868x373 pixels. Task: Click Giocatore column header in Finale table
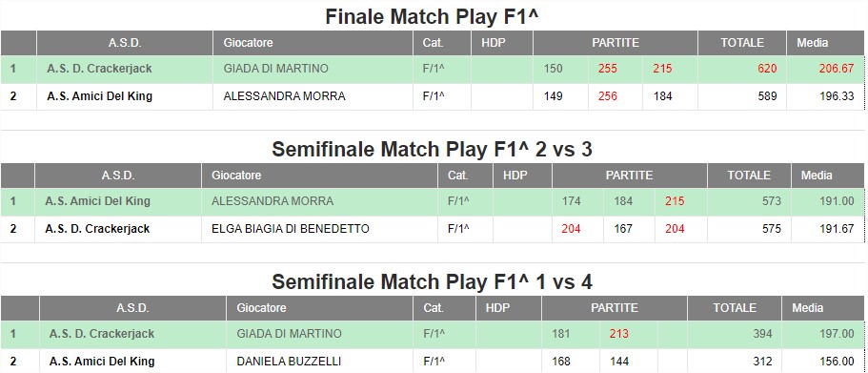[x=248, y=43]
